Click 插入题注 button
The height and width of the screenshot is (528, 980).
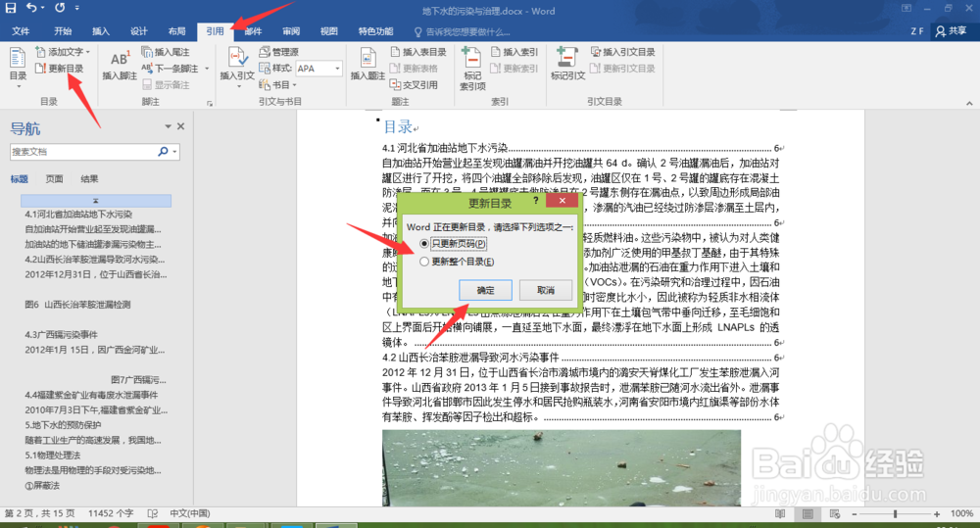coord(367,65)
